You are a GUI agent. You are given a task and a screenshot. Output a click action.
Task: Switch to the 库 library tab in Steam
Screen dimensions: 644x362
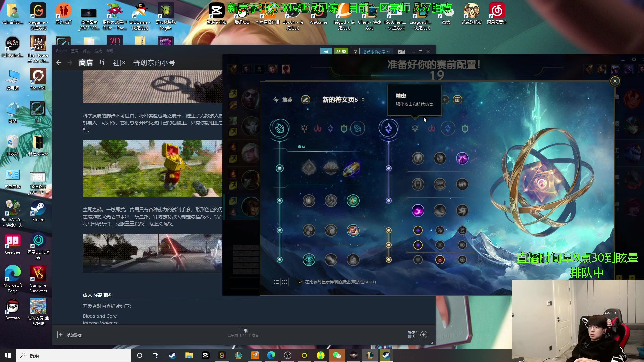(x=103, y=63)
